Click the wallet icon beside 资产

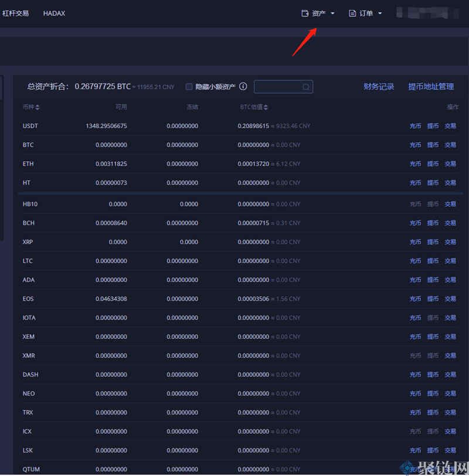[x=305, y=13]
